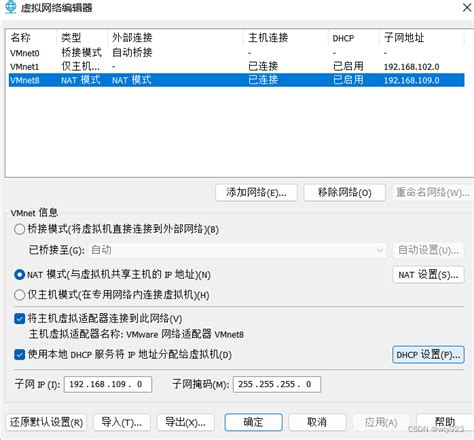This screenshot has width=474, height=440.
Task: Click 应用(A) button
Action: click(x=381, y=422)
